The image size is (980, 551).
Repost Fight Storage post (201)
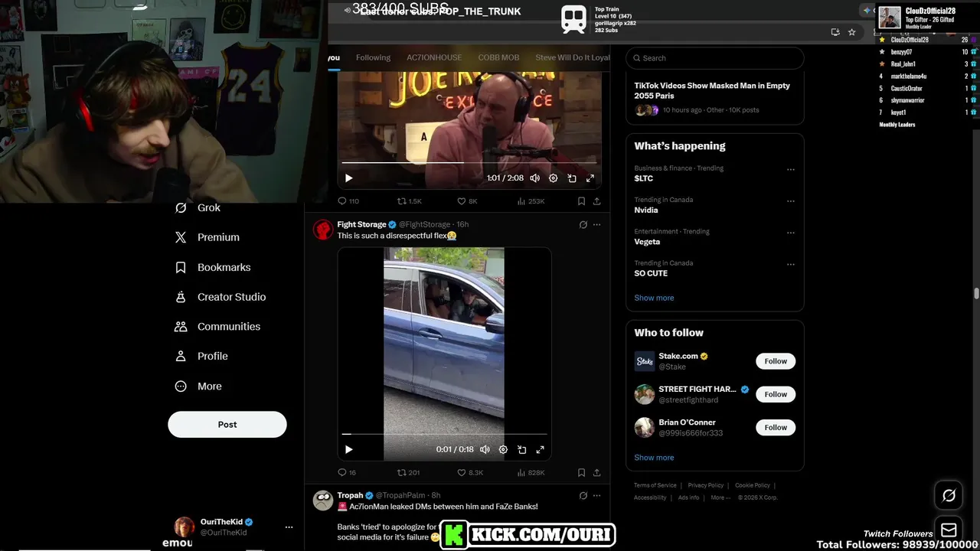pos(408,473)
